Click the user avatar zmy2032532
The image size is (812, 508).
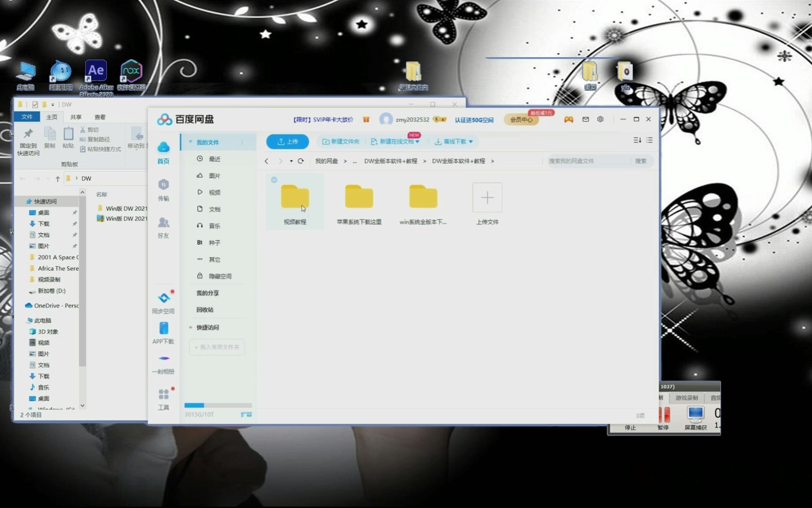(x=386, y=119)
